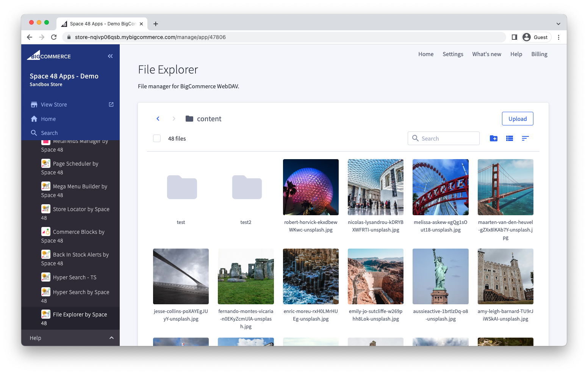The image size is (588, 374).
Task: Click the sidebar Search magnifier icon
Action: tap(34, 133)
